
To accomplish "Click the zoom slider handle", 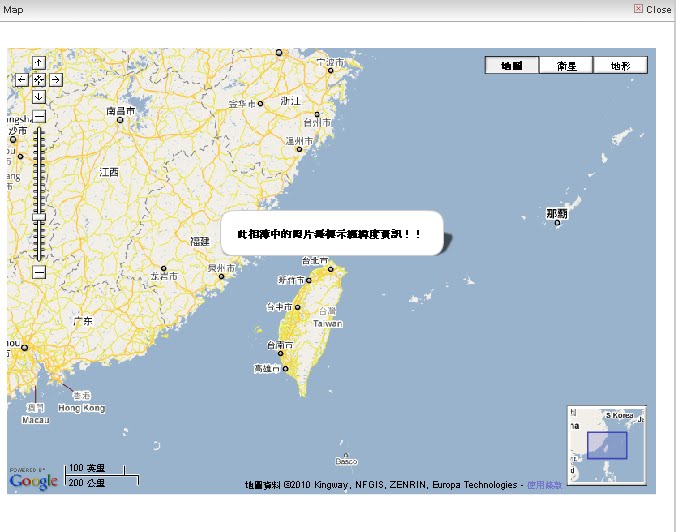I will (39, 217).
